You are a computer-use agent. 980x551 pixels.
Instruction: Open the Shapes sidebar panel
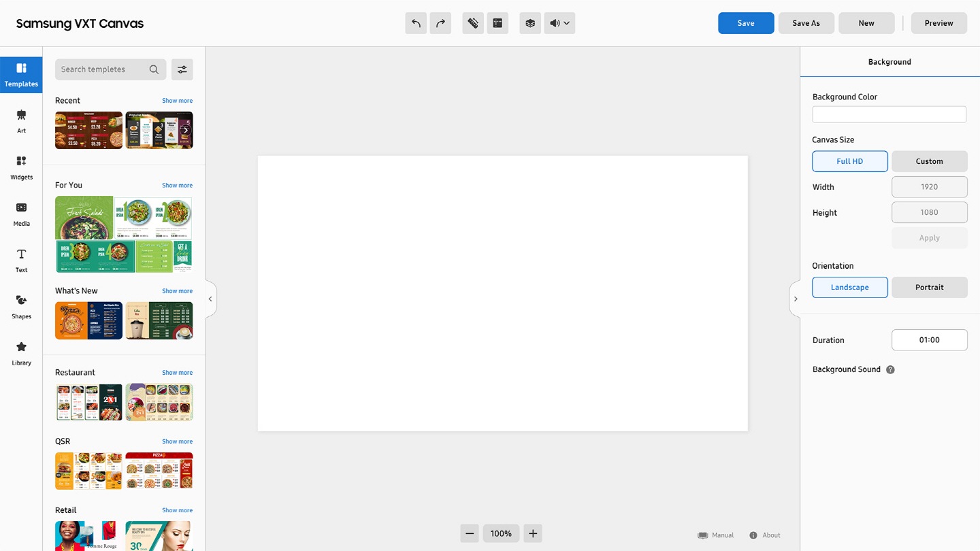tap(21, 307)
